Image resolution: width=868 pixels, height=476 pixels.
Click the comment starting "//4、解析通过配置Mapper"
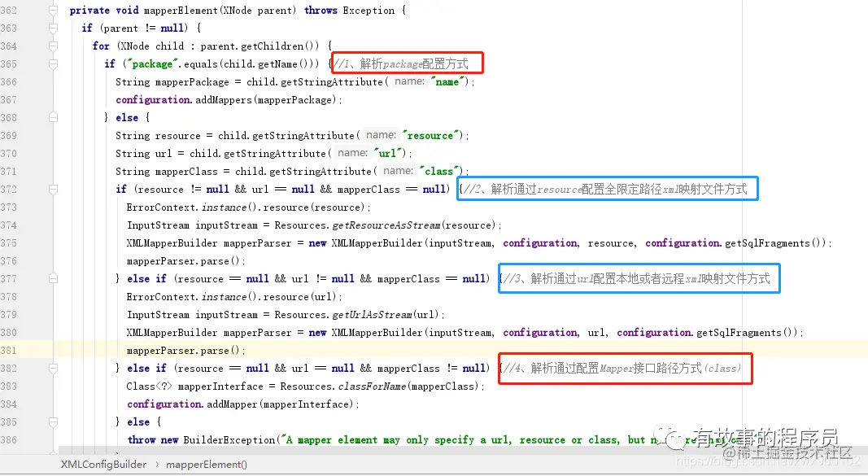pos(622,368)
